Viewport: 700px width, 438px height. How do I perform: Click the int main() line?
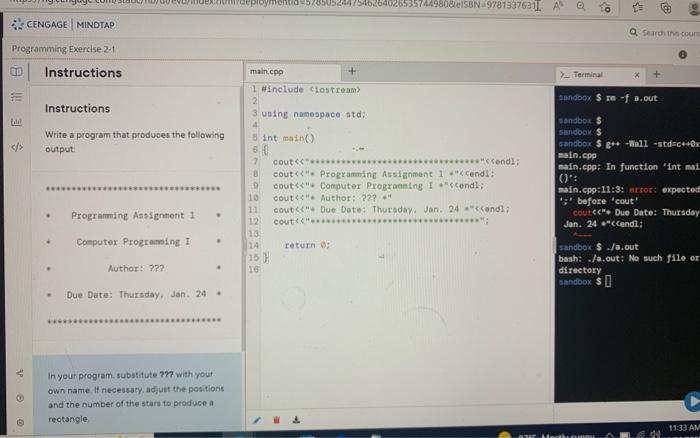tap(288, 138)
